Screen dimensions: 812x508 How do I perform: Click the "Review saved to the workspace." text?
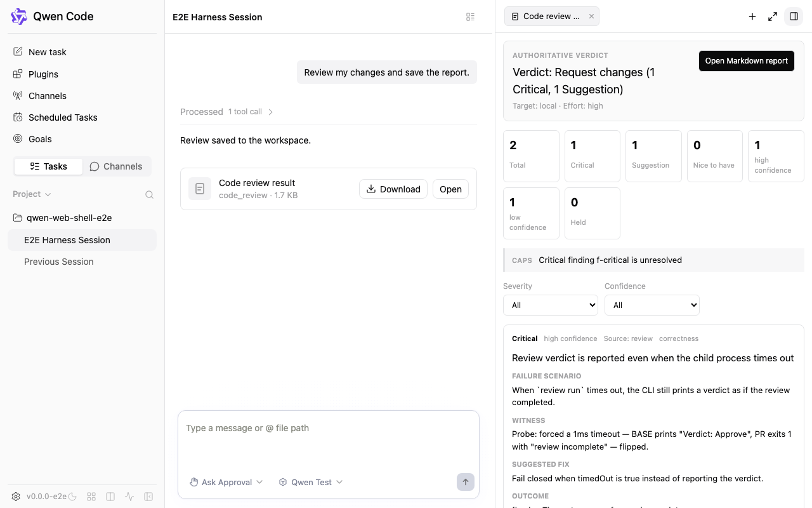click(x=246, y=140)
